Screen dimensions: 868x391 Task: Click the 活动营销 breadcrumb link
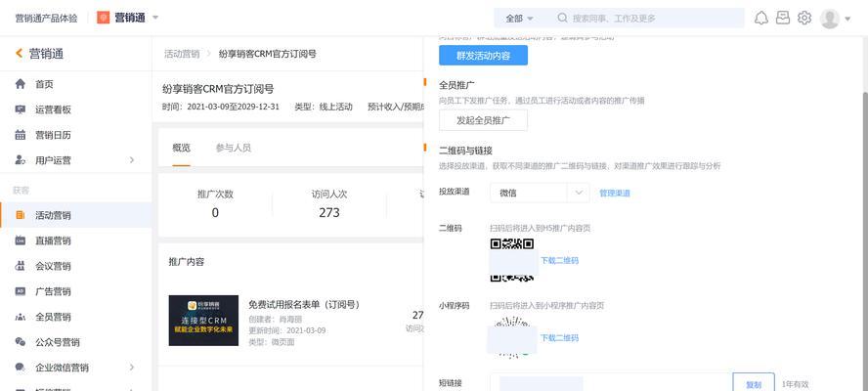pyautogui.click(x=182, y=54)
